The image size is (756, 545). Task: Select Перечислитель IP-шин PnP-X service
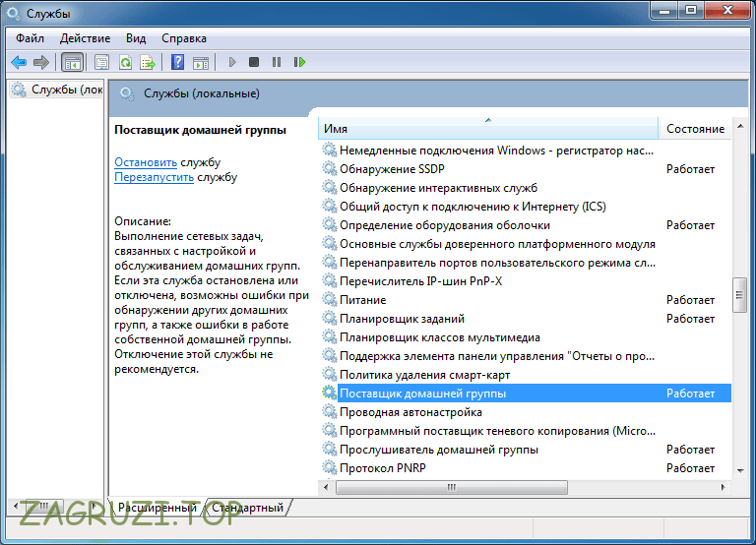[x=420, y=281]
